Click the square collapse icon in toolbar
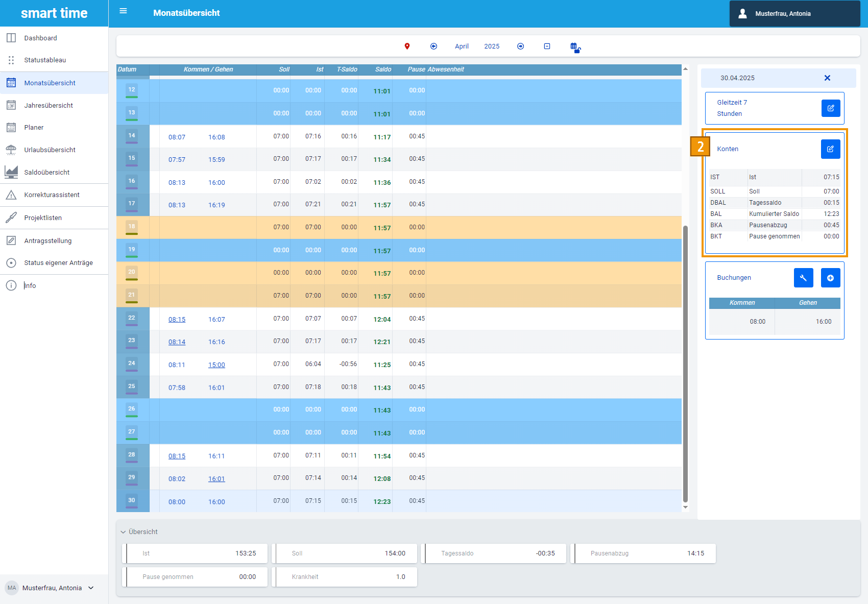The image size is (868, 604). 547,46
